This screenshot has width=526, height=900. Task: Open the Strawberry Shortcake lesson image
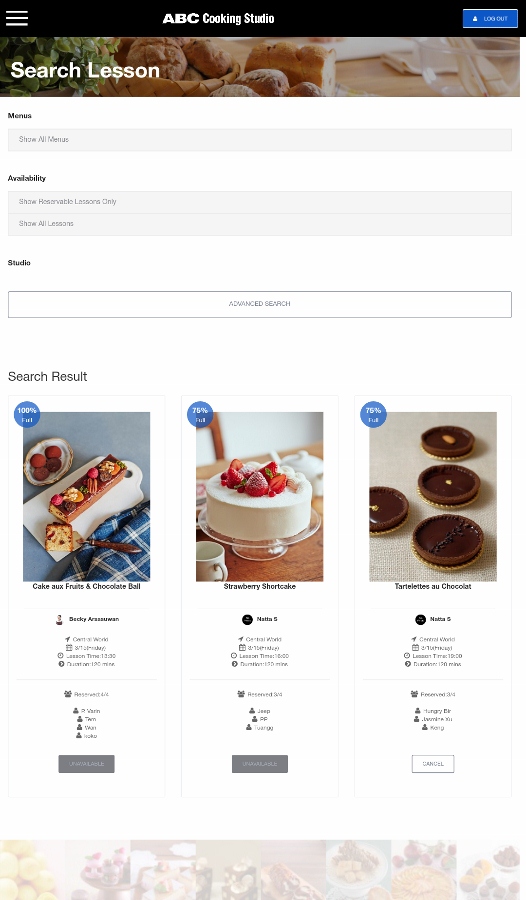(x=260, y=496)
